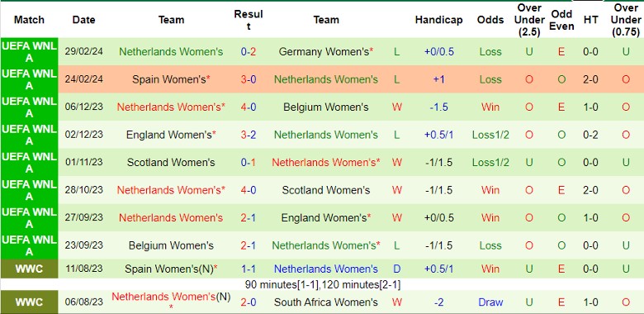Click Belgium Women's in the 23/09/23 row
The image size is (644, 314).
click(171, 245)
